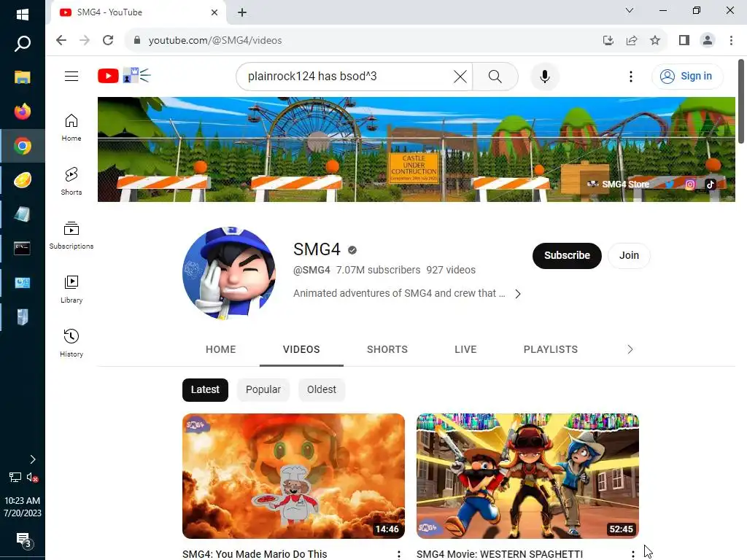Reload the page
Screen dimensions: 747x560
pyautogui.click(x=108, y=41)
